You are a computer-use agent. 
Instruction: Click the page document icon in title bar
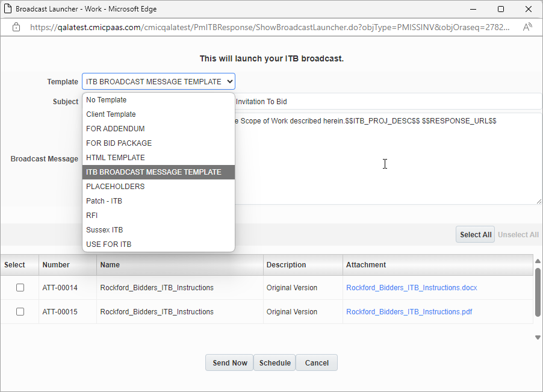pos(8,8)
